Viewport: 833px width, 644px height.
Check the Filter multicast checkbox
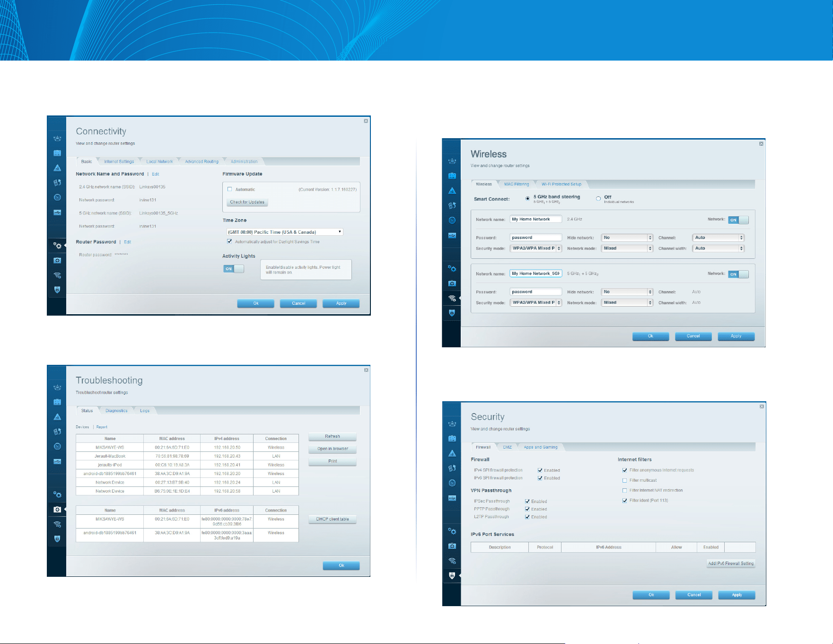624,480
